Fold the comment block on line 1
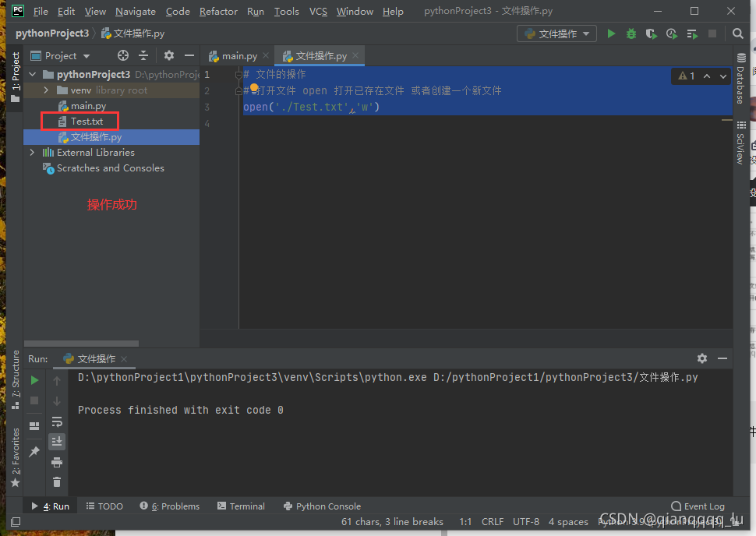 pyautogui.click(x=238, y=74)
